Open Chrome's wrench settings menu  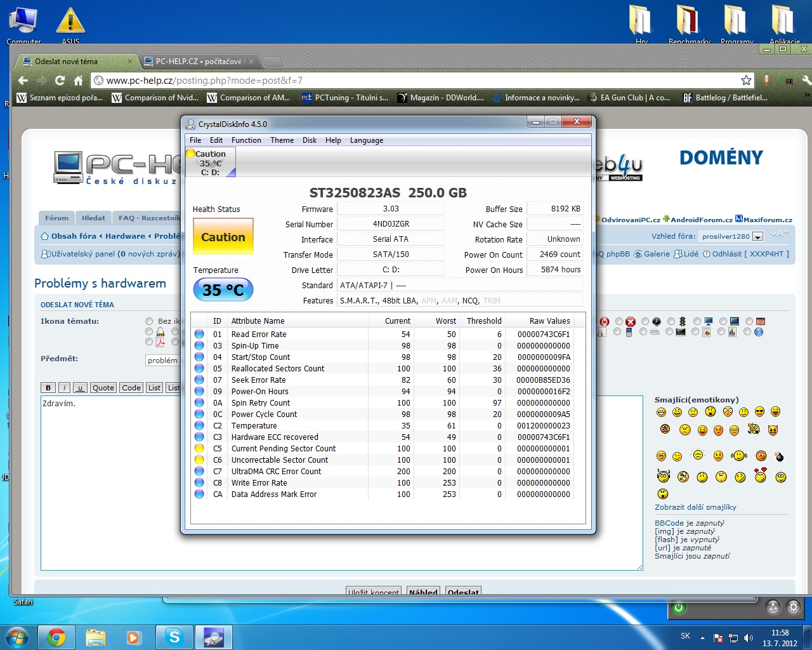pos(806,81)
